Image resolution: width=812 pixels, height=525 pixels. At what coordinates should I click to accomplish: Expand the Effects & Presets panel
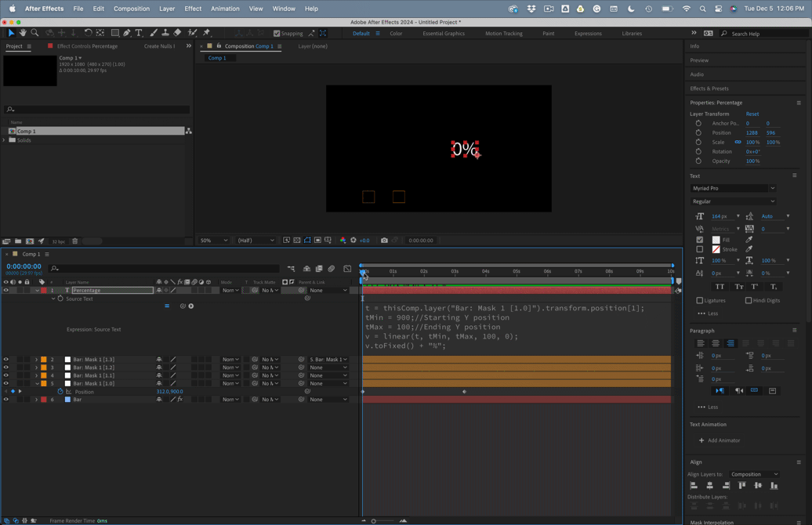tap(709, 89)
